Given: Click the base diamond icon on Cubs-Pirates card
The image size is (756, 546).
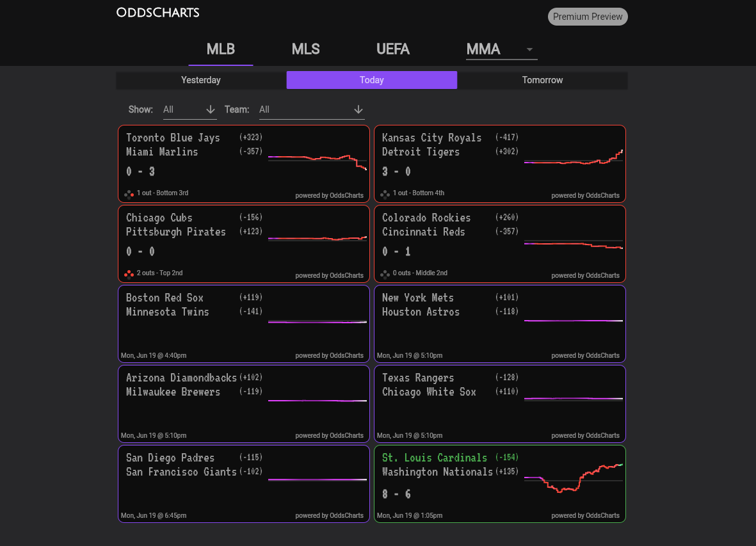Looking at the screenshot, I should tap(129, 273).
